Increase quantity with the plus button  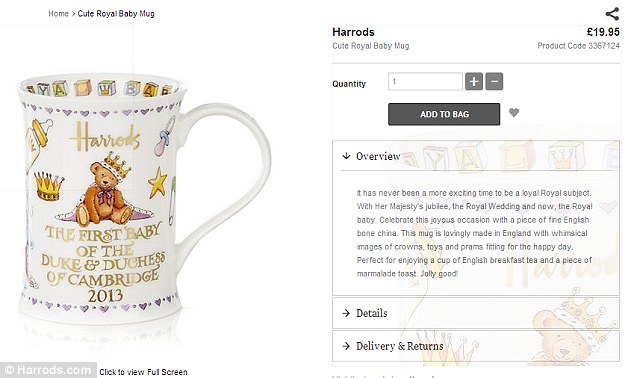tap(474, 82)
